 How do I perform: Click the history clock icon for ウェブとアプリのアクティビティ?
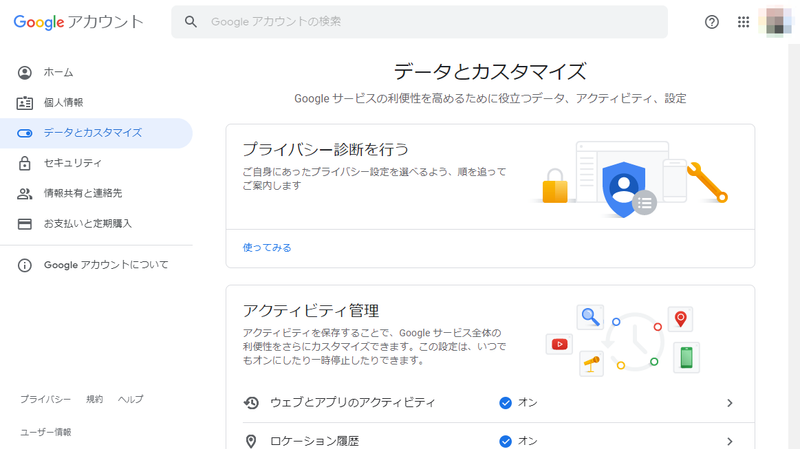pos(251,403)
